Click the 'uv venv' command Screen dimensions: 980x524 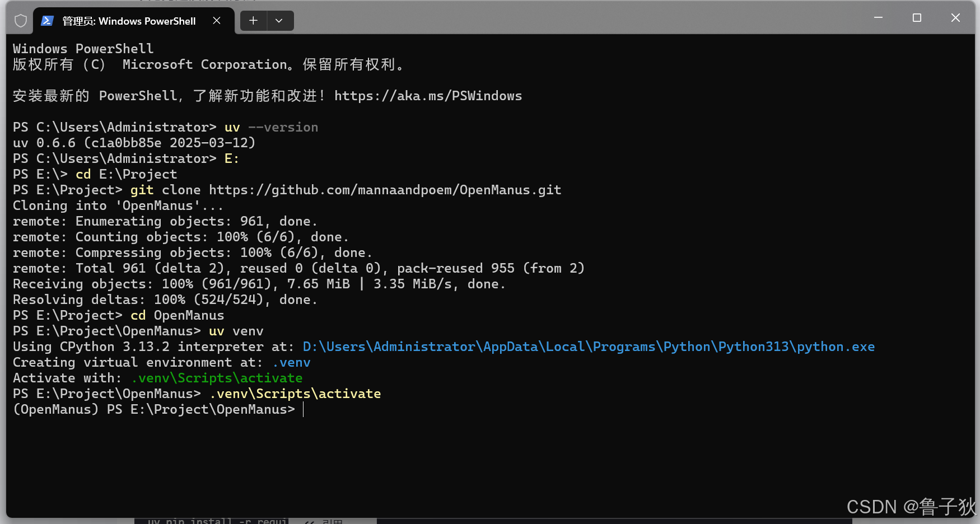tap(236, 331)
